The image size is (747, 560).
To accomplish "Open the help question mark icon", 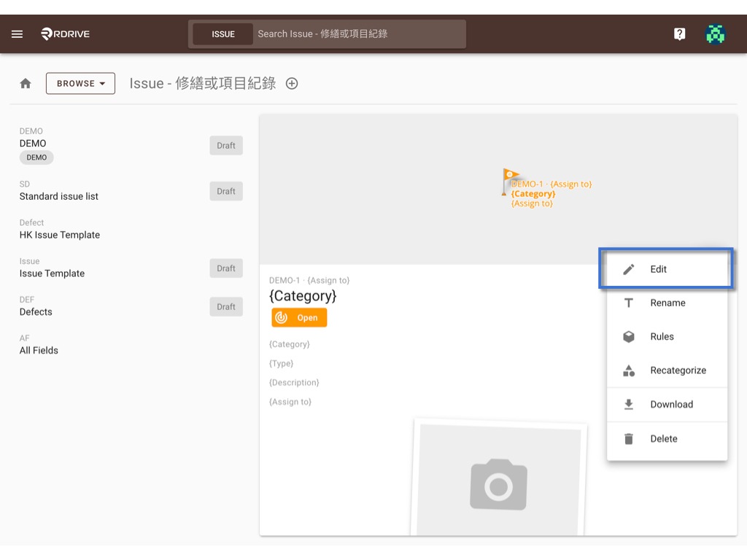I will point(679,34).
